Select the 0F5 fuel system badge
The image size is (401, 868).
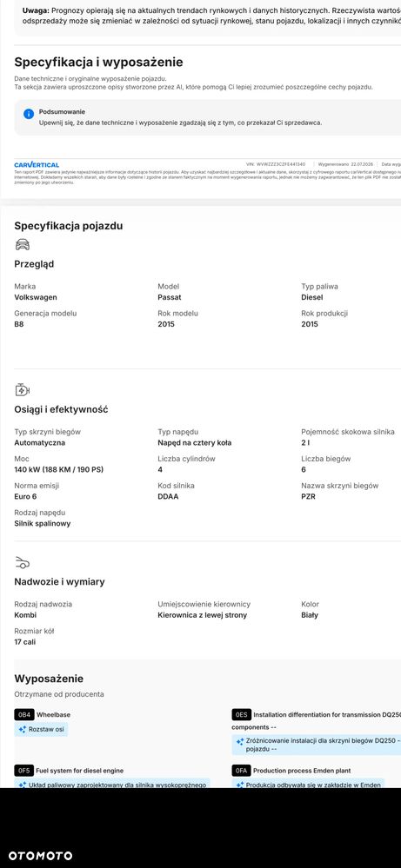[x=23, y=770]
